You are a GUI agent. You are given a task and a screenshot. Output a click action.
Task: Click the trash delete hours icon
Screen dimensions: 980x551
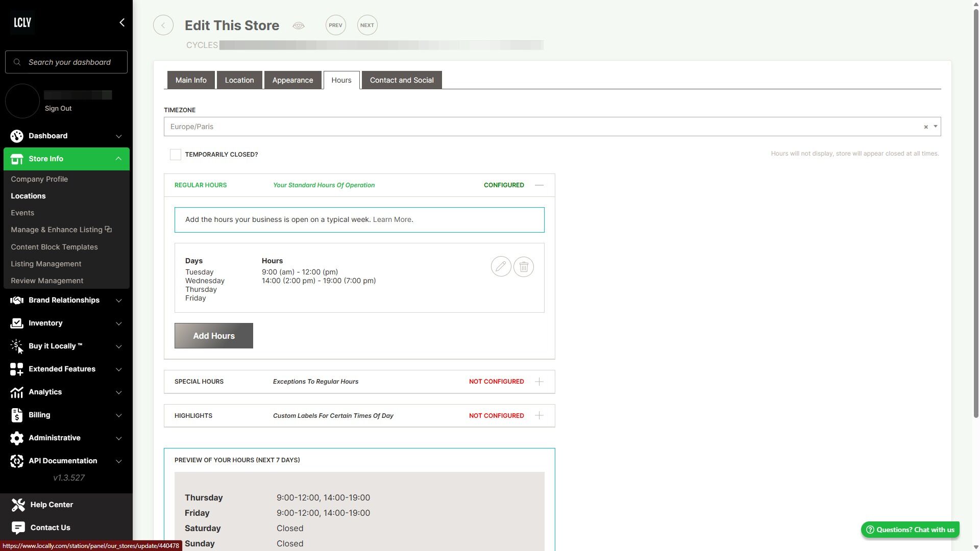coord(524,267)
